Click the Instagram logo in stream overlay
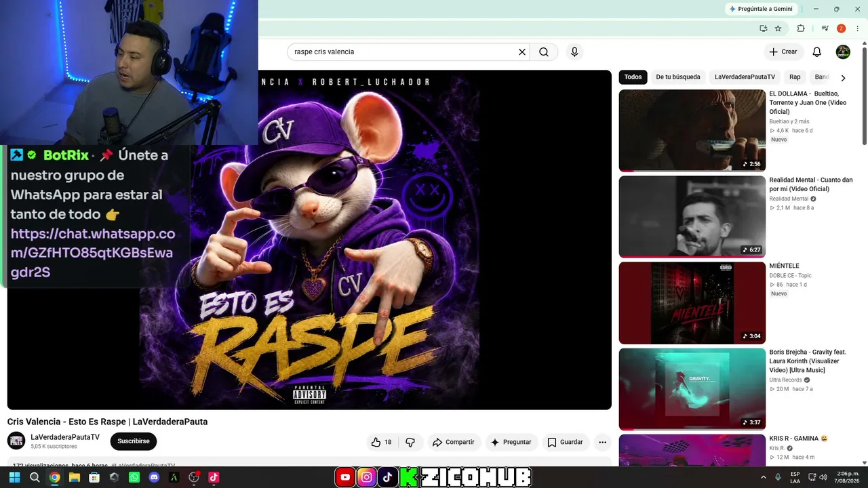The image size is (868, 488). (x=366, y=477)
